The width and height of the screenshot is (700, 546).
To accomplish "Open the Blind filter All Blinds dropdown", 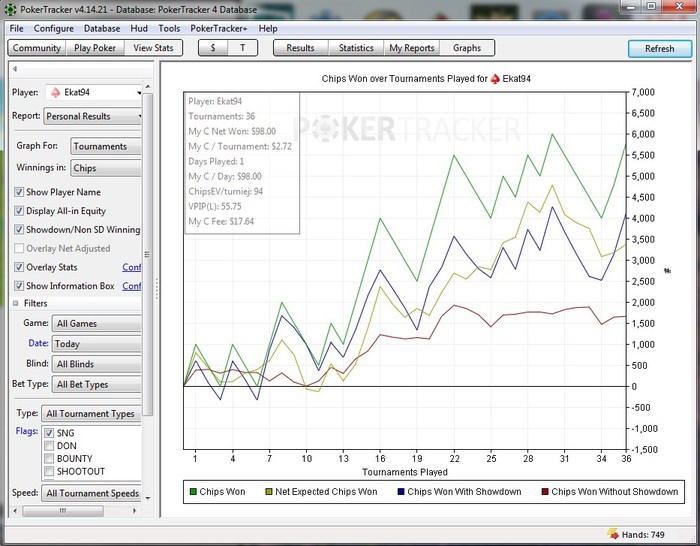I will coord(96,364).
